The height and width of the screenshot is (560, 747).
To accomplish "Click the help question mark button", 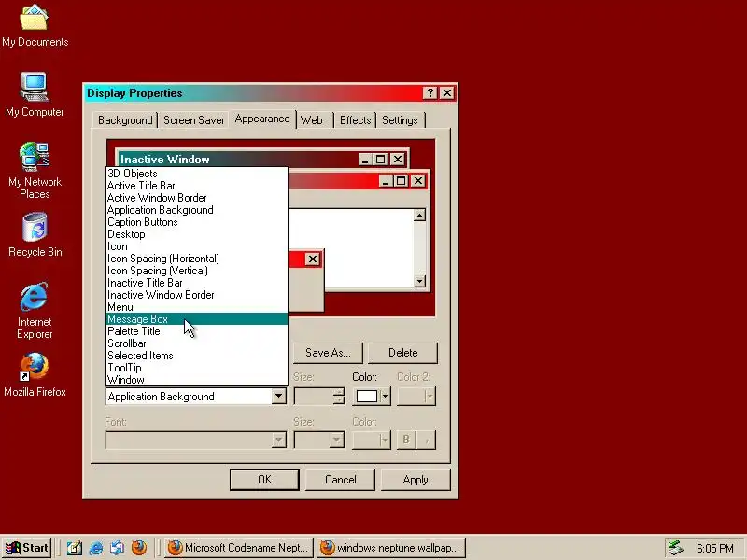I will 430,92.
